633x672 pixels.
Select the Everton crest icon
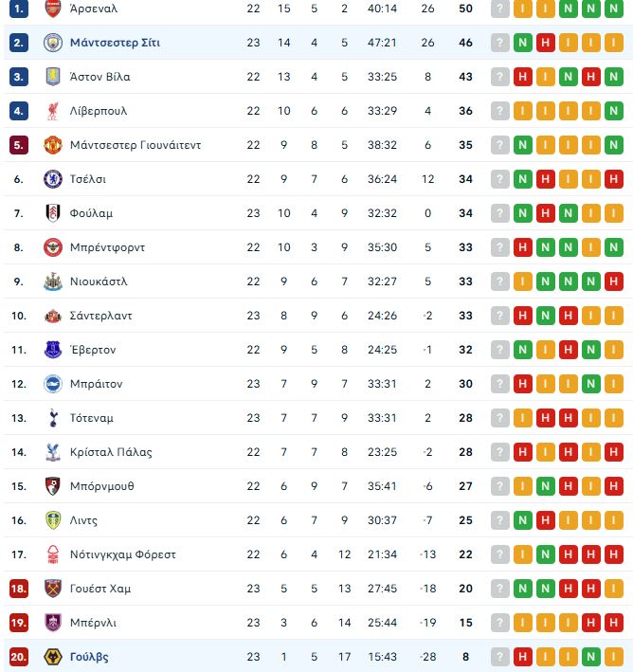click(53, 350)
